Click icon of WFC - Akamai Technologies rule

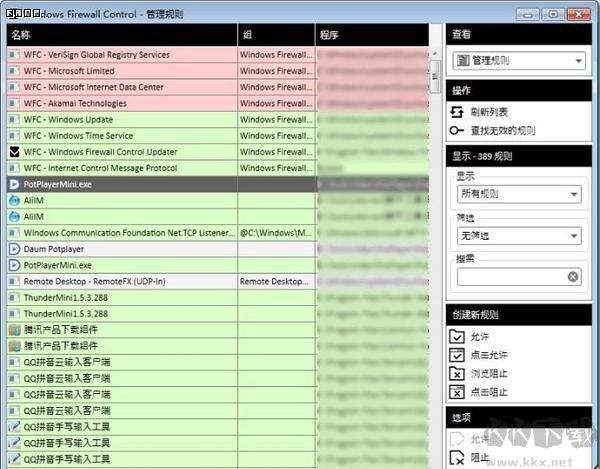pos(14,103)
